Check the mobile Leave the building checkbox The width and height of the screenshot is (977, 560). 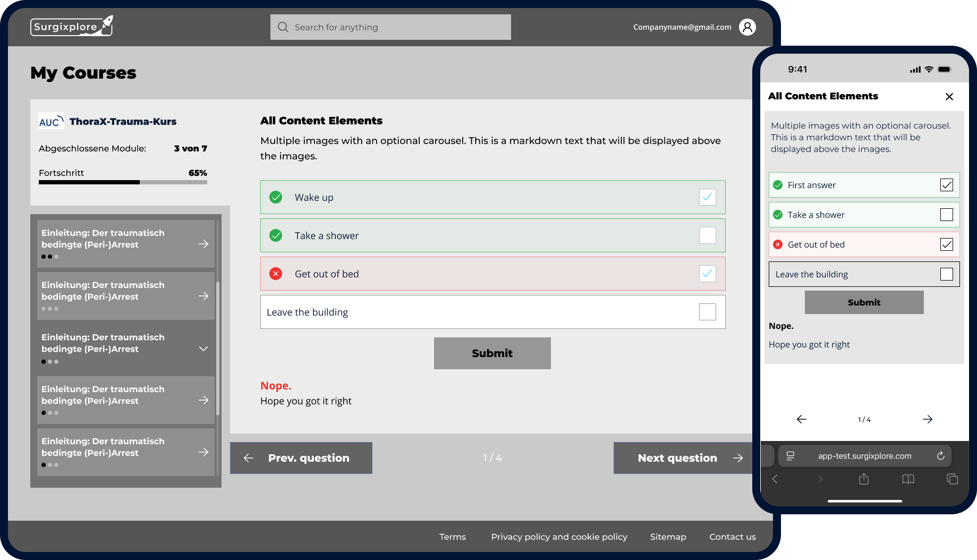click(x=947, y=274)
